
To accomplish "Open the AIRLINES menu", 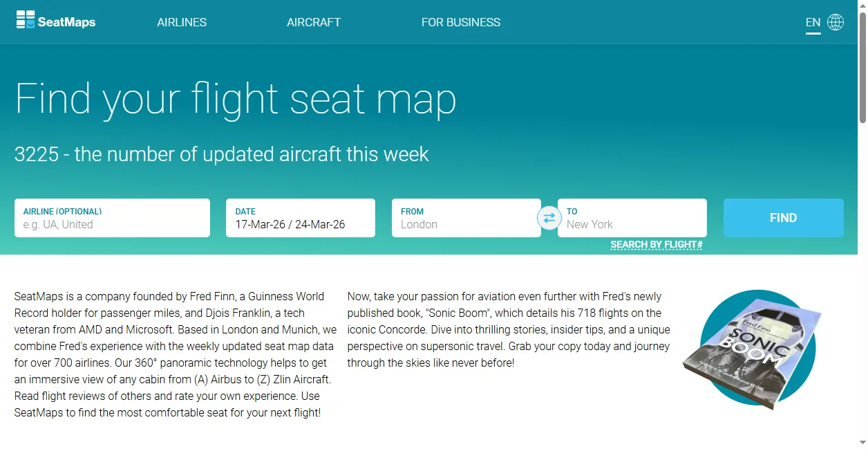I will (x=181, y=22).
